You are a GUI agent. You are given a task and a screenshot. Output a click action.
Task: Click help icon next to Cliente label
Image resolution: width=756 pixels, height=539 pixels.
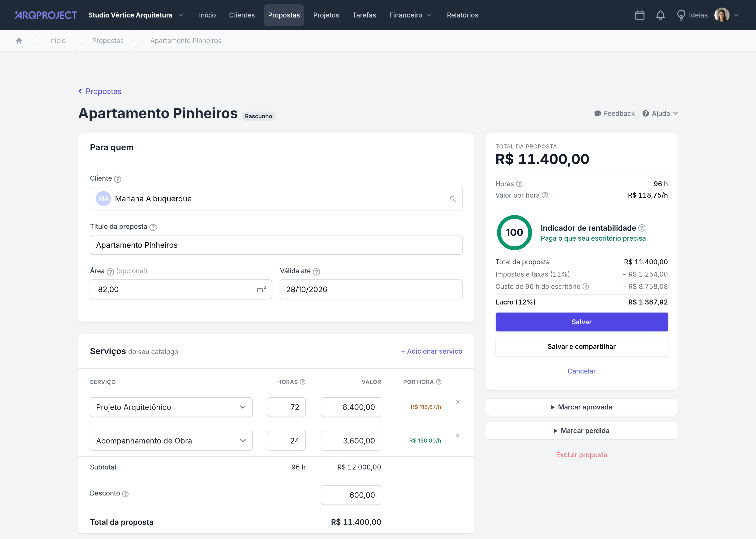pos(118,179)
